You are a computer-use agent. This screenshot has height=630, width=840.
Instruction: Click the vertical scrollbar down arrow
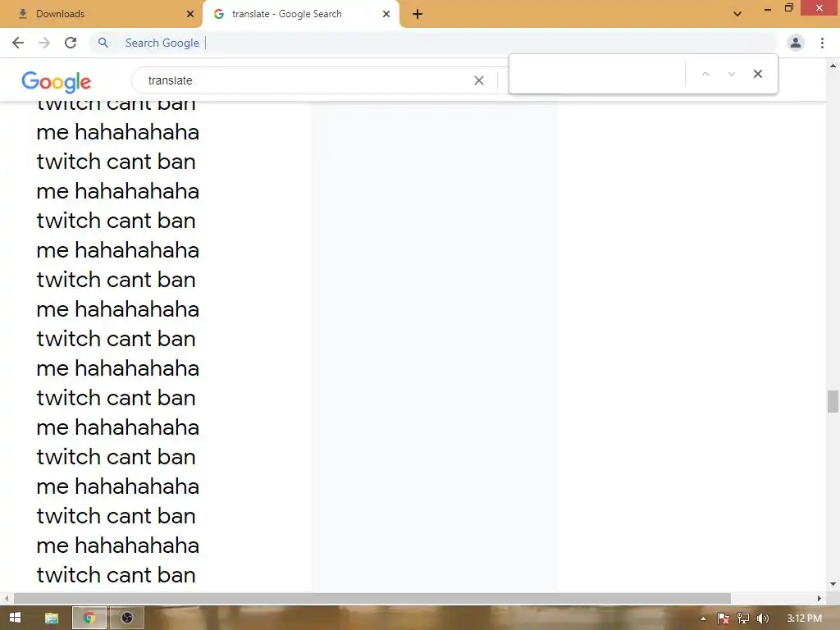coord(833,584)
